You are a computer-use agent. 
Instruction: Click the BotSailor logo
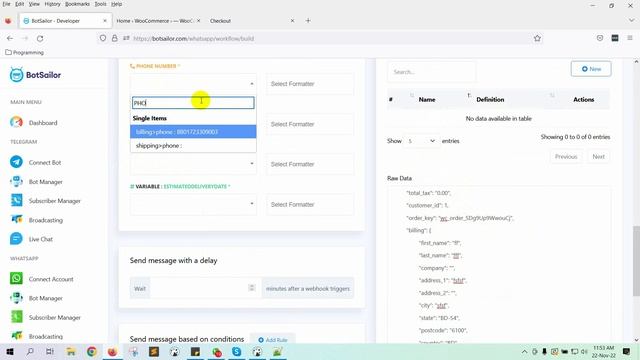click(36, 75)
